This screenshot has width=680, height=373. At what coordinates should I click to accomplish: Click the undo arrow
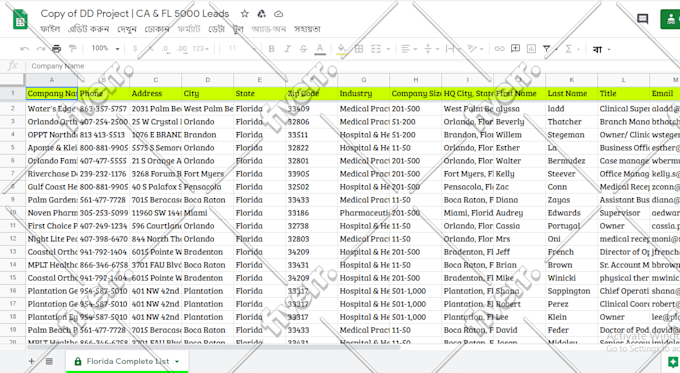(24, 49)
